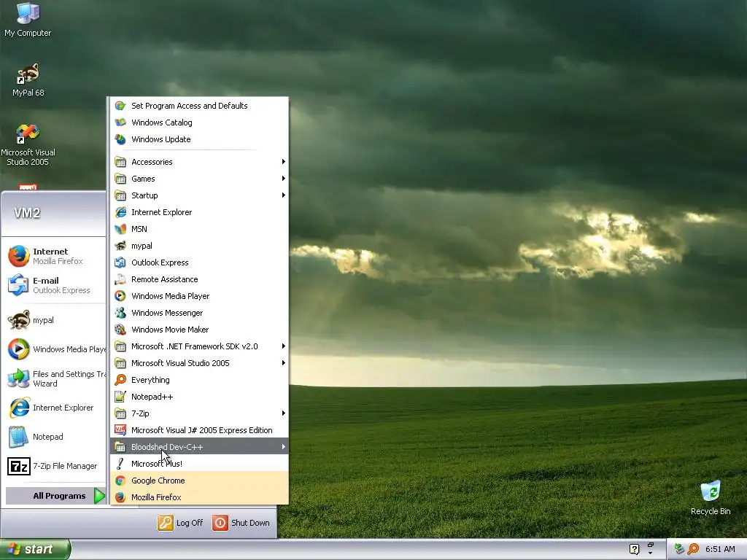The height and width of the screenshot is (560, 747).
Task: Click the Mozilla Firefox icon in All Programs list
Action: click(x=120, y=497)
